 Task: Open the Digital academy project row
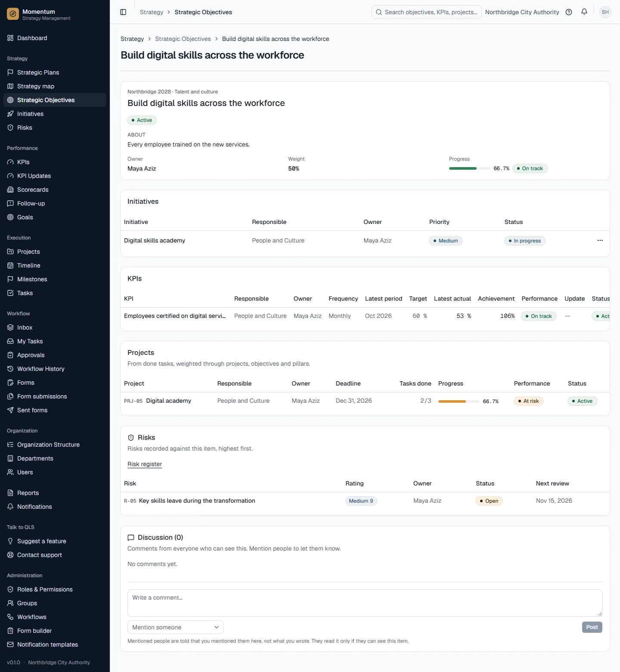[365, 401]
